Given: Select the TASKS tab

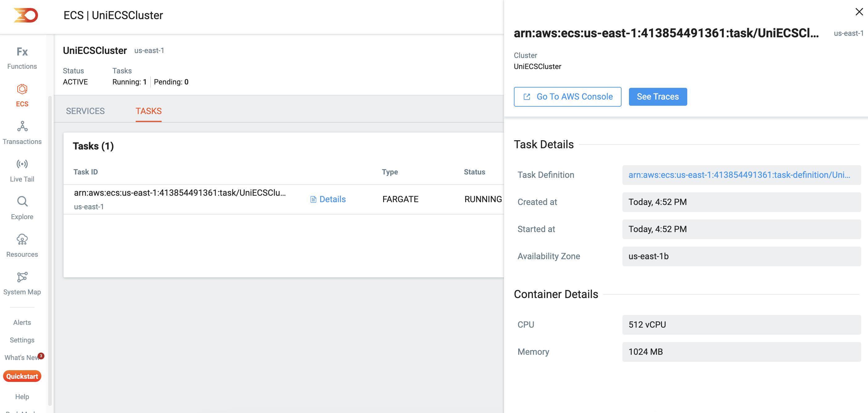Looking at the screenshot, I should (149, 111).
